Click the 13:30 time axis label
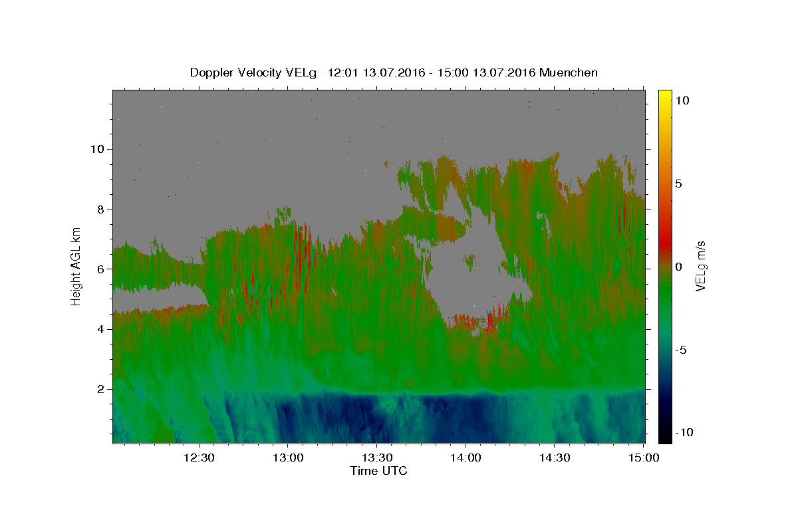This screenshot has width=798, height=532. pos(376,458)
